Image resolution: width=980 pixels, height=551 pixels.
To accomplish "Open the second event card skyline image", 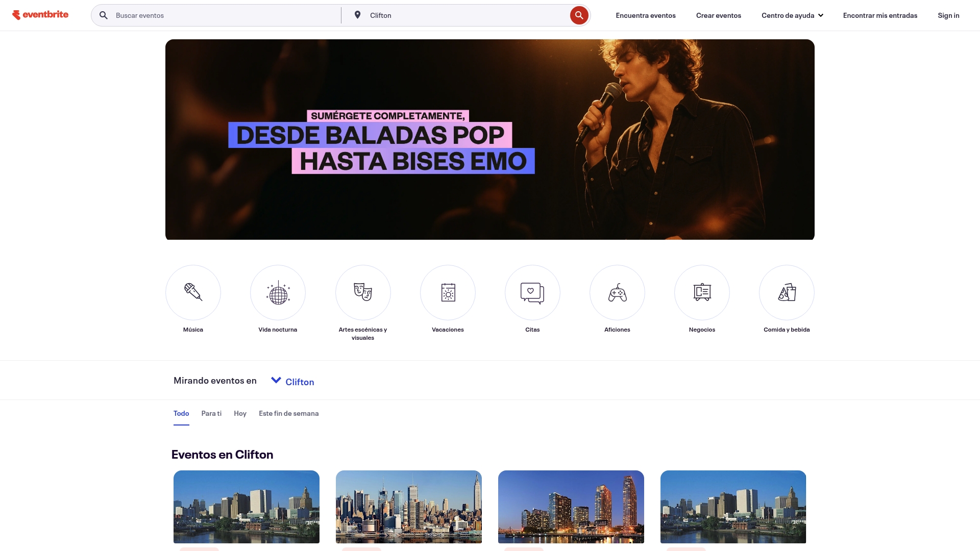I will click(409, 507).
